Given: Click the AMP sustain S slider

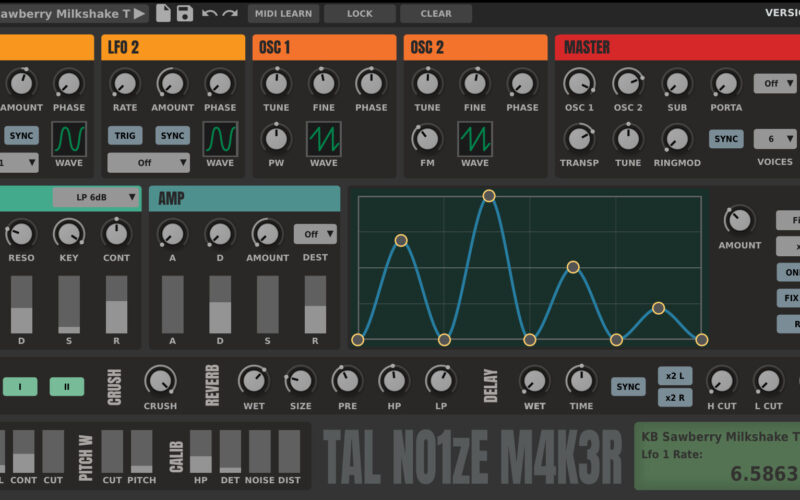Looking at the screenshot, I should pyautogui.click(x=268, y=305).
